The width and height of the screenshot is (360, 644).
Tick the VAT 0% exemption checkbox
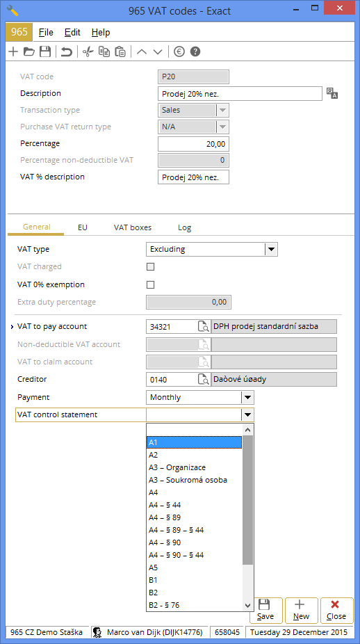151,284
